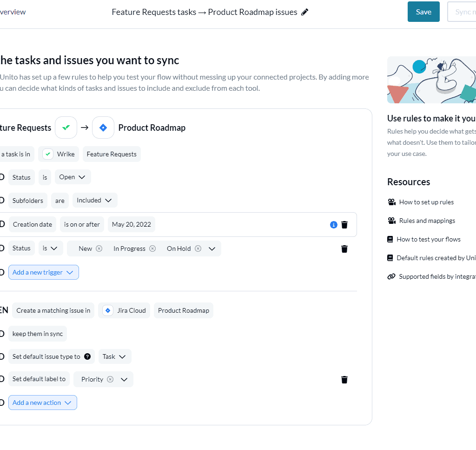
Task: Open How to test your flows link
Action: coord(429,239)
